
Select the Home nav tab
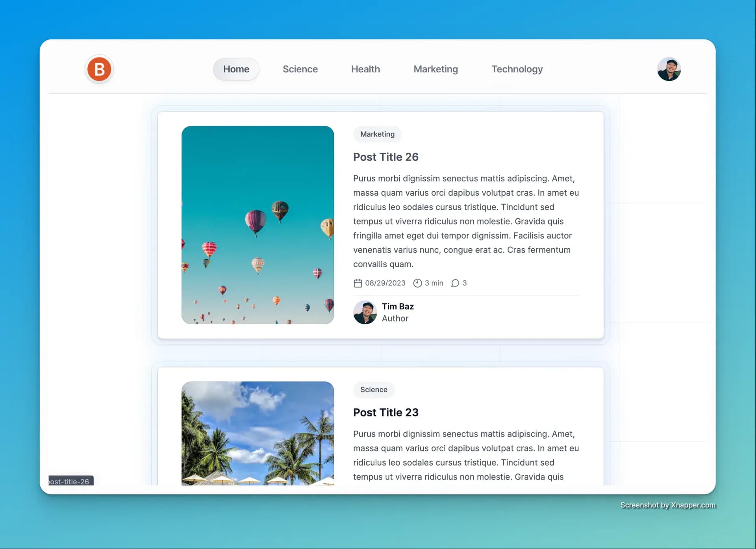click(x=236, y=69)
